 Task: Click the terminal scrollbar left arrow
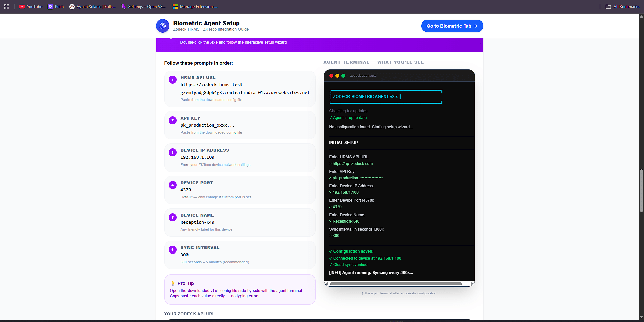[x=326, y=284]
